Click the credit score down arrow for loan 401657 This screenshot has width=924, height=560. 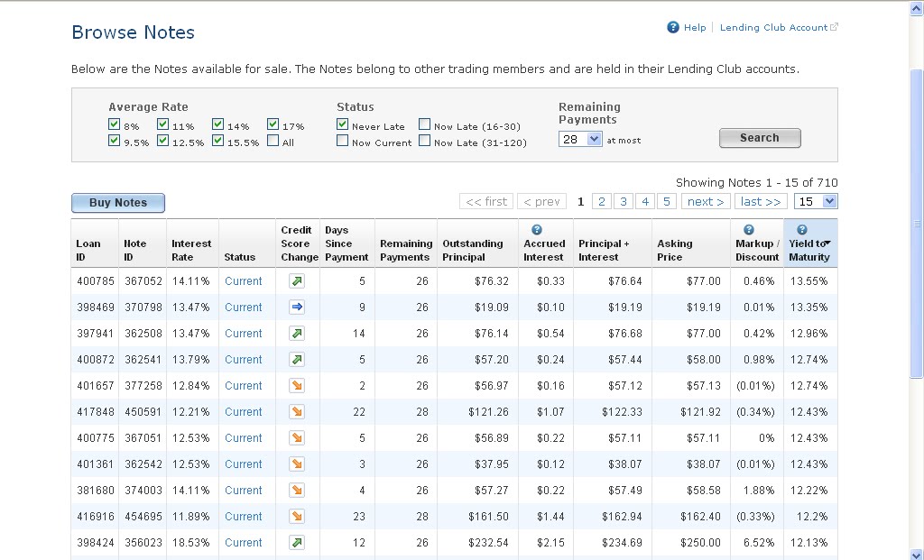pyautogui.click(x=297, y=386)
